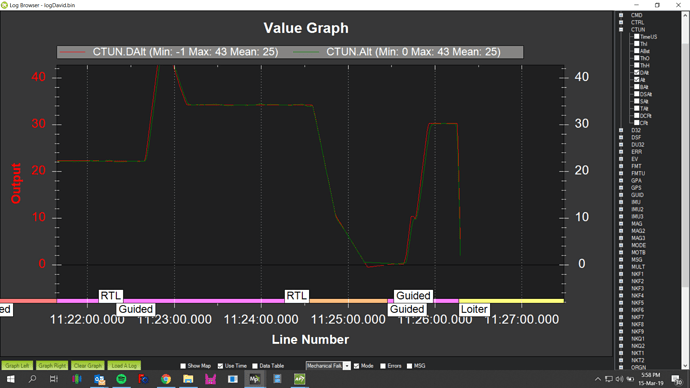Expand the GPS tree node
The width and height of the screenshot is (690, 388).
coord(621,188)
